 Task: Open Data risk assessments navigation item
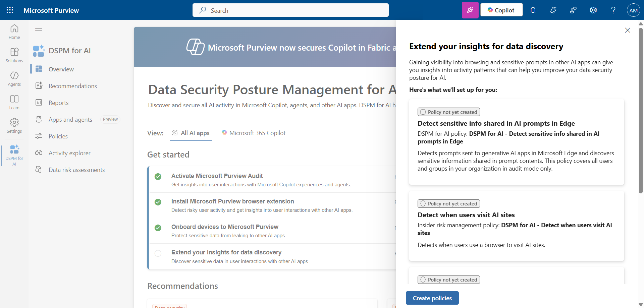point(76,170)
